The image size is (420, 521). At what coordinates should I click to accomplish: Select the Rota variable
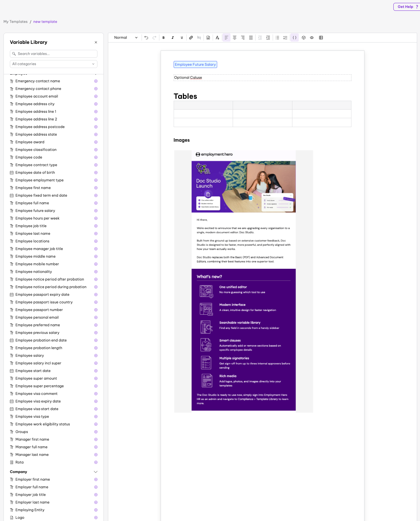coord(19,462)
